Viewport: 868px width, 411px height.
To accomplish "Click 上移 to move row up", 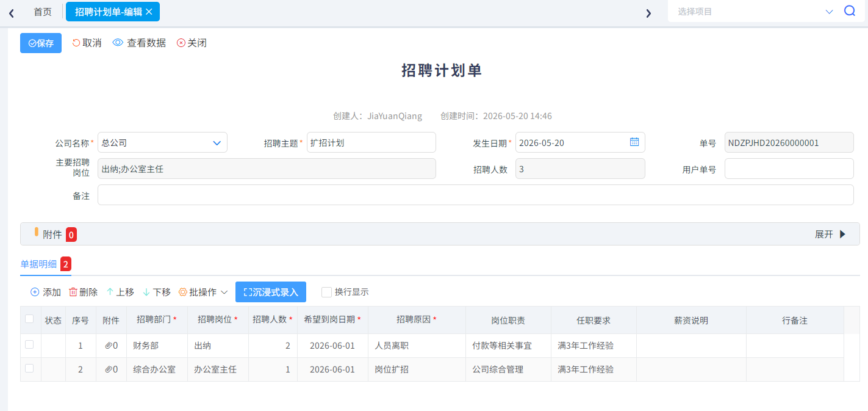I will point(120,292).
